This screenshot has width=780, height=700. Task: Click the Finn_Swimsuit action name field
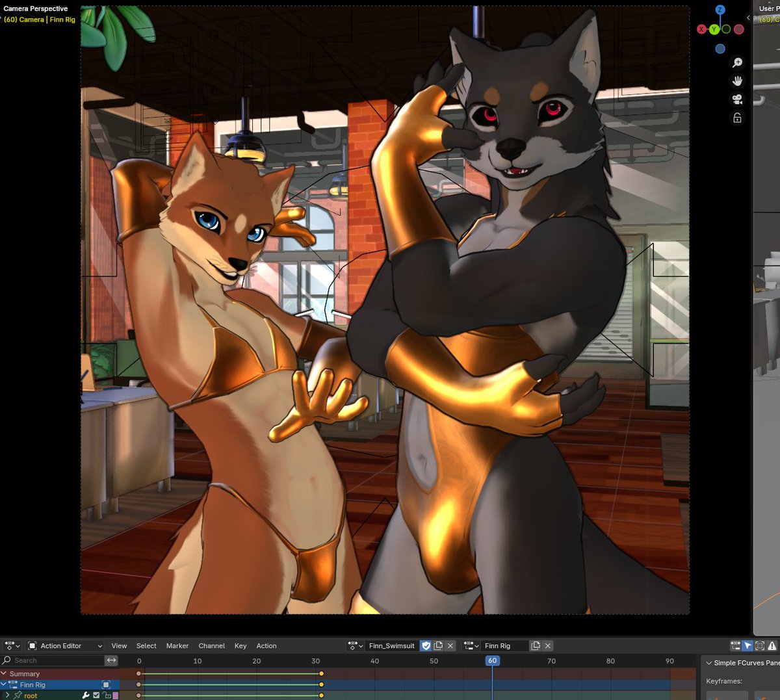391,645
